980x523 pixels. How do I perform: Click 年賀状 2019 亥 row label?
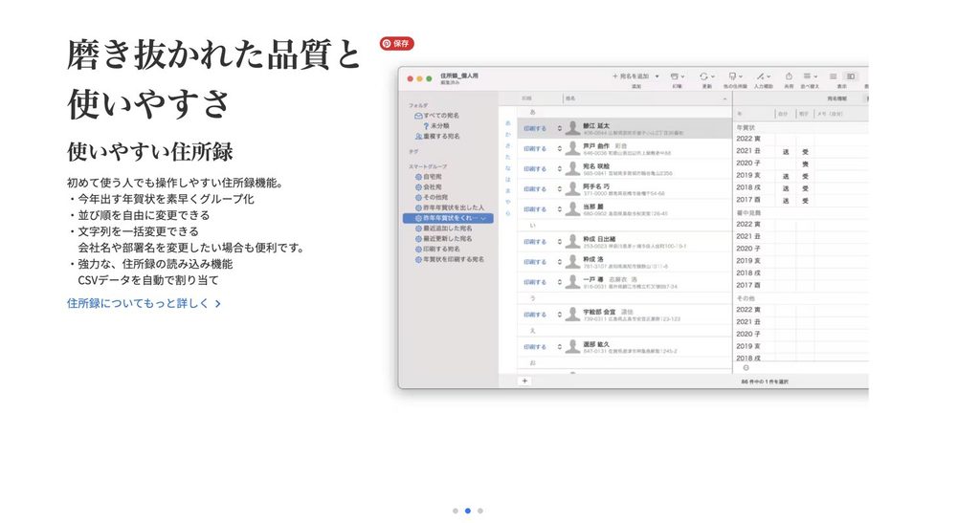click(748, 175)
